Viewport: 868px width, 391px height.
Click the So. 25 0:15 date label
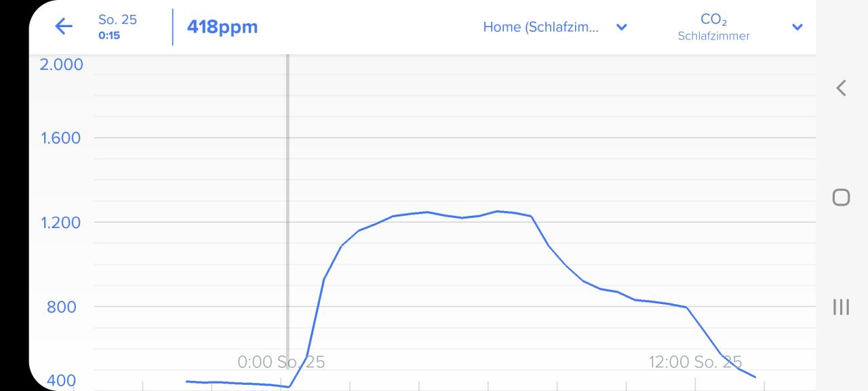point(117,26)
